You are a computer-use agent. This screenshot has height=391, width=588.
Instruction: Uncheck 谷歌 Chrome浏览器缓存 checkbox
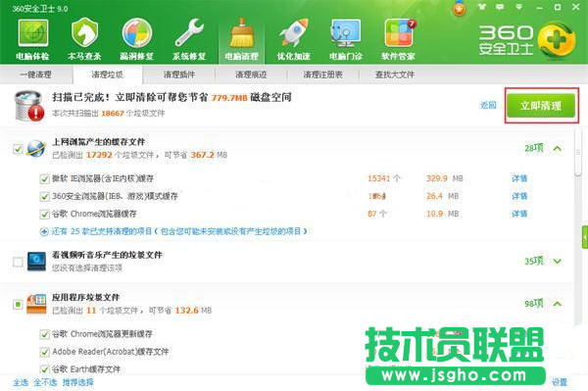tap(45, 214)
